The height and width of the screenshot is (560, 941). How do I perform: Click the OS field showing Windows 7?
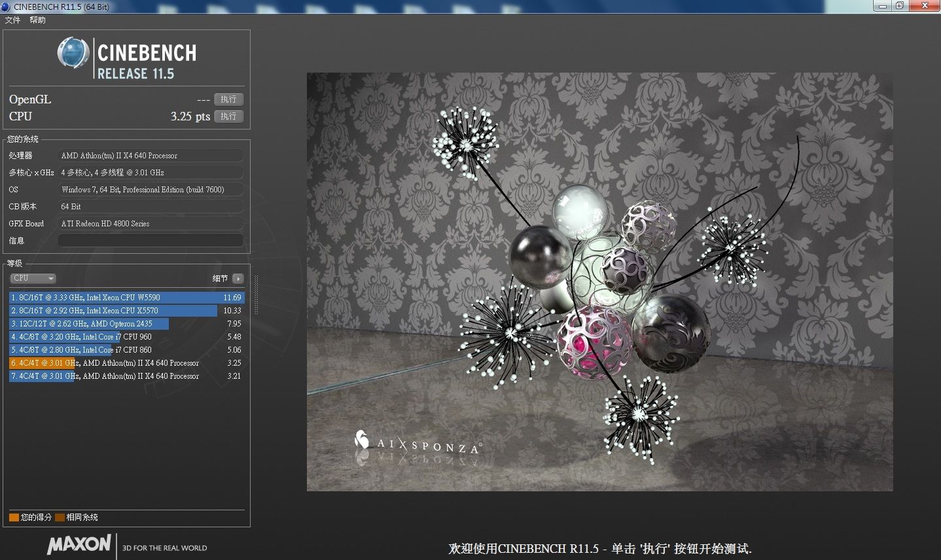point(151,190)
